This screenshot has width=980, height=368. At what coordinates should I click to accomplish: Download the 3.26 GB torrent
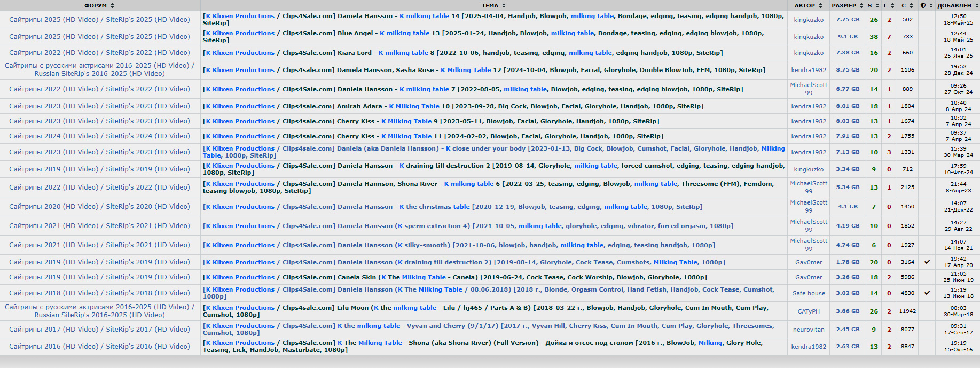[x=848, y=277]
